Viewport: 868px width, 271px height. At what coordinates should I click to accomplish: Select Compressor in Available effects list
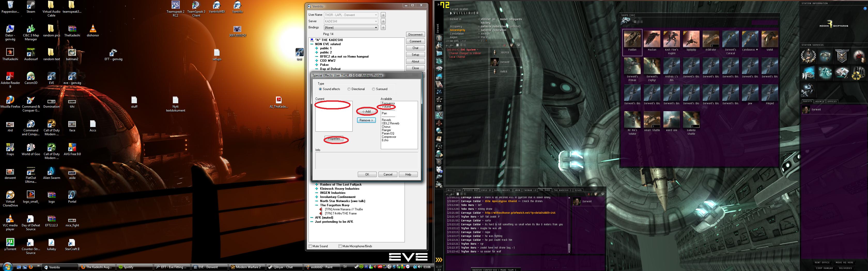click(389, 137)
